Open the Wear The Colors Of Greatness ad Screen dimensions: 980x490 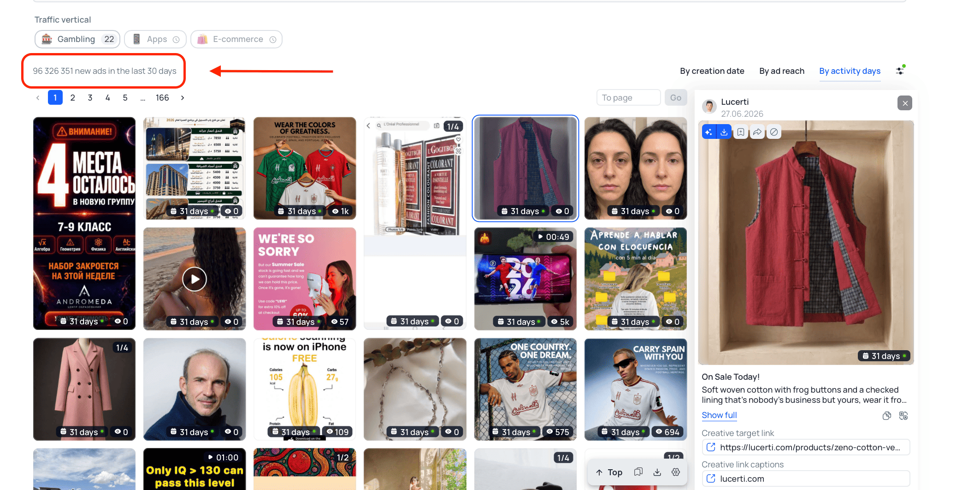pos(305,168)
